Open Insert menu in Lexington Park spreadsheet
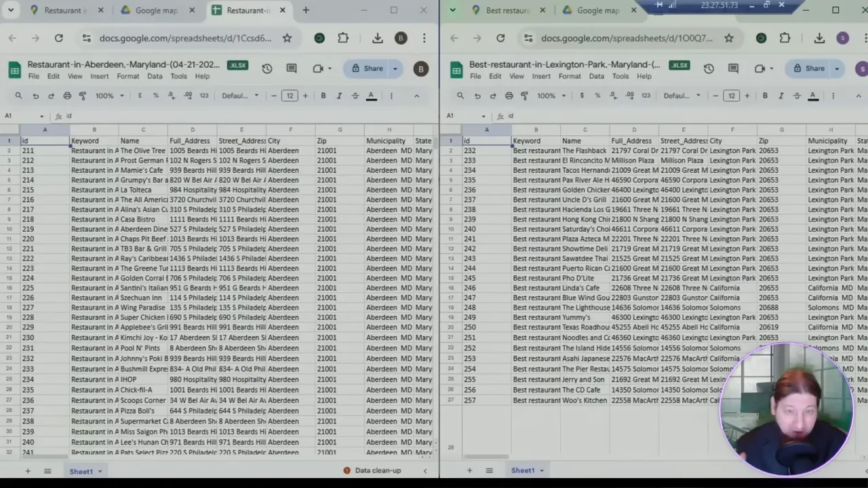Screen dimensions: 868x488 coord(541,77)
